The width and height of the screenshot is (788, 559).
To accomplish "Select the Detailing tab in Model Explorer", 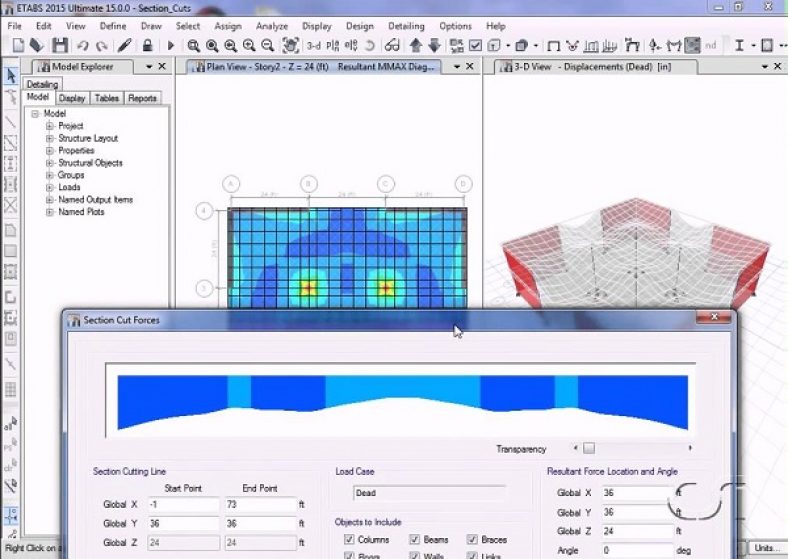I will 42,84.
